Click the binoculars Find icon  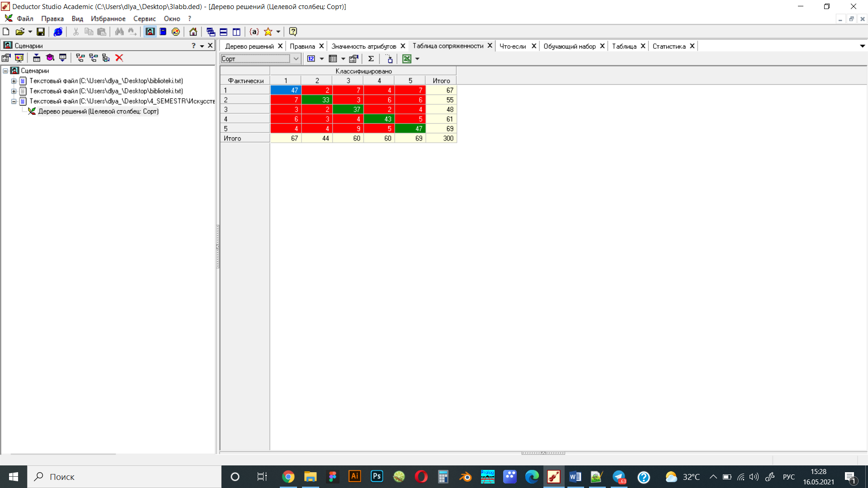point(119,32)
